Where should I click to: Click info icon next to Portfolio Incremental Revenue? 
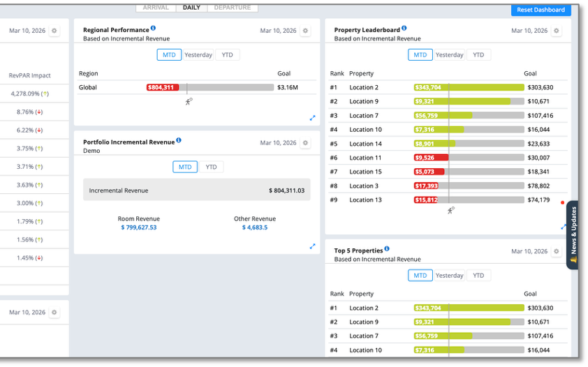point(179,140)
